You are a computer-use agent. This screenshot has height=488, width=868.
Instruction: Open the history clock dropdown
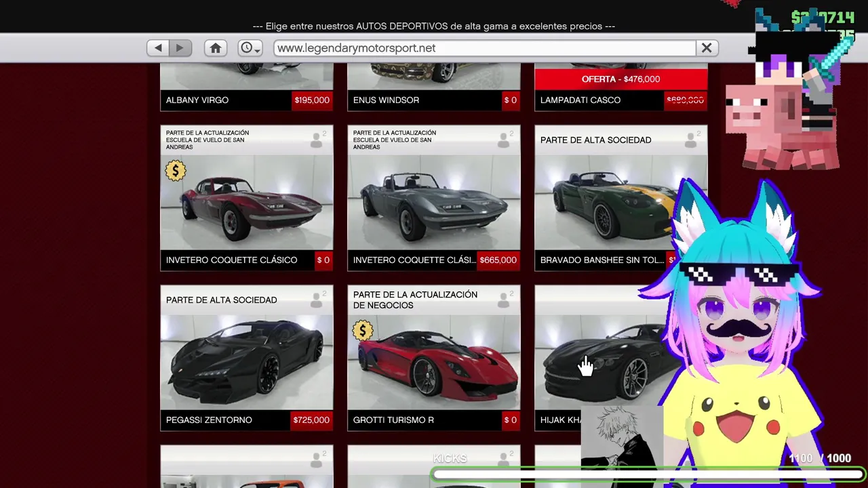(250, 48)
